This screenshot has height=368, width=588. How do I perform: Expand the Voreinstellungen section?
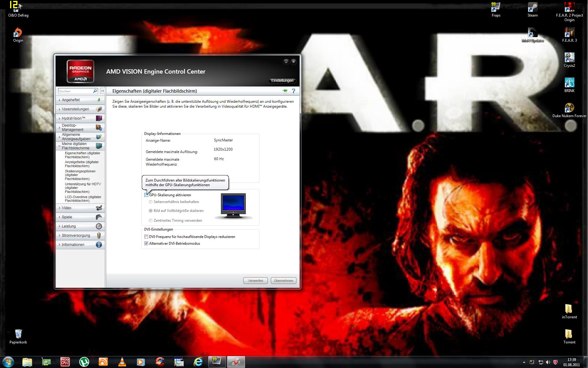pyautogui.click(x=75, y=109)
